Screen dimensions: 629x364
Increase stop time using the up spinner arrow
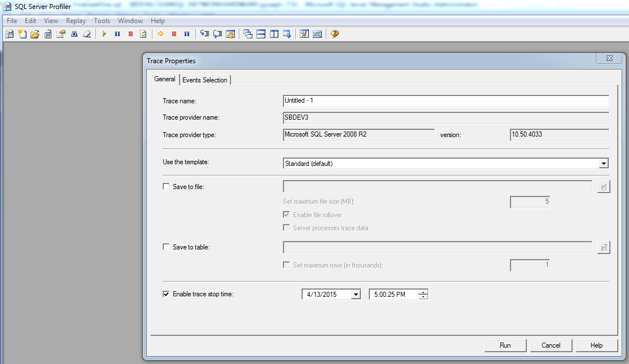423,291
